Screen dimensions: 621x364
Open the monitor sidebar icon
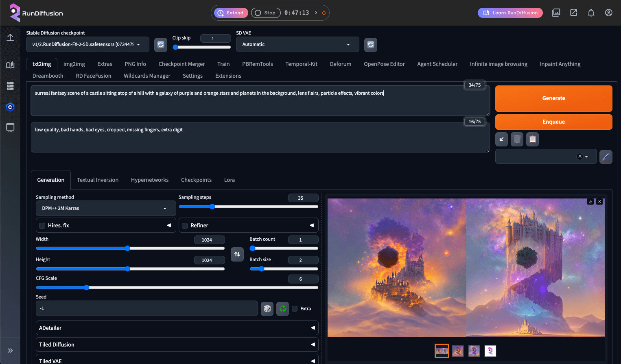10,128
